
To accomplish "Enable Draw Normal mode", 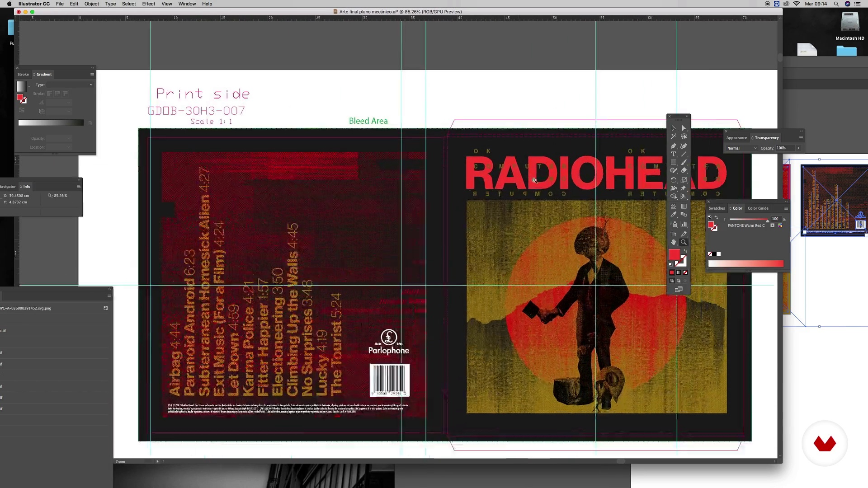I will point(672,281).
